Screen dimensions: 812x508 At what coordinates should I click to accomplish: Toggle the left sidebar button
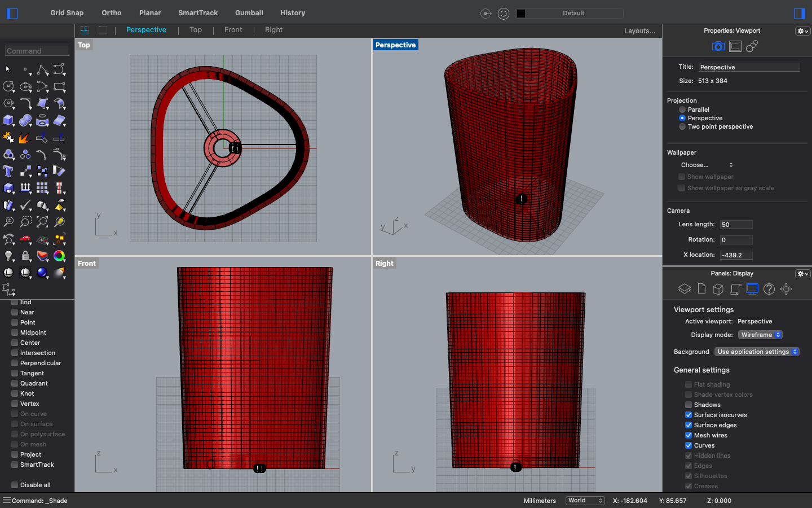12,13
